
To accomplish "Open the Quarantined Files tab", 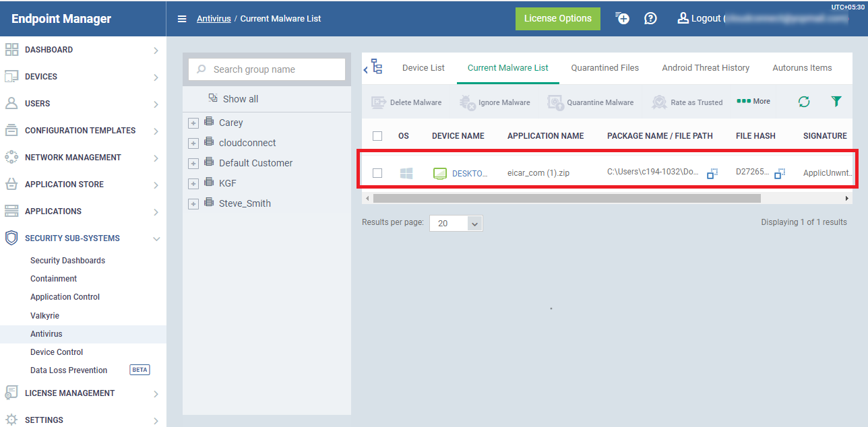I will pyautogui.click(x=605, y=68).
